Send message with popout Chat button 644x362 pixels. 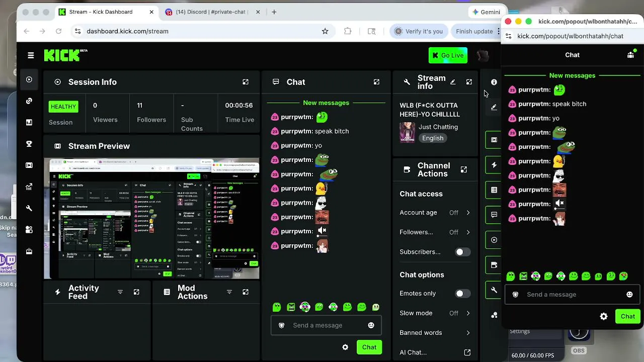(x=628, y=316)
